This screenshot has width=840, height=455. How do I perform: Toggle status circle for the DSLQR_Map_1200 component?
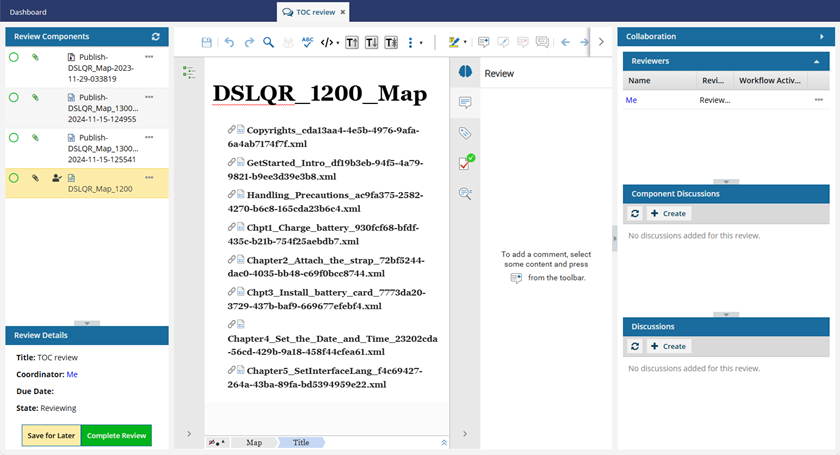(x=14, y=178)
